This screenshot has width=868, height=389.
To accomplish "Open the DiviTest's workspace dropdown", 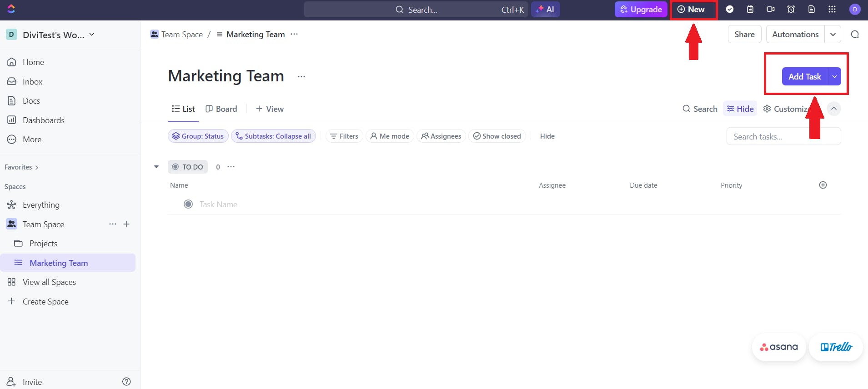I will [50, 35].
